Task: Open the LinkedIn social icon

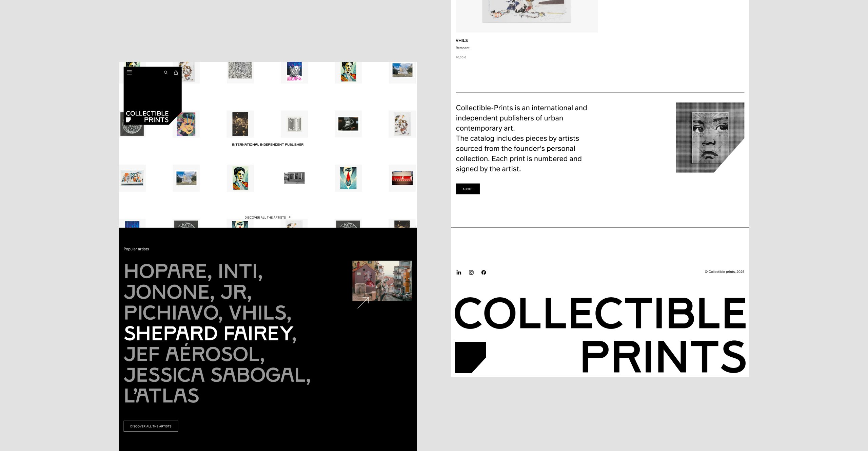Action: click(x=459, y=272)
